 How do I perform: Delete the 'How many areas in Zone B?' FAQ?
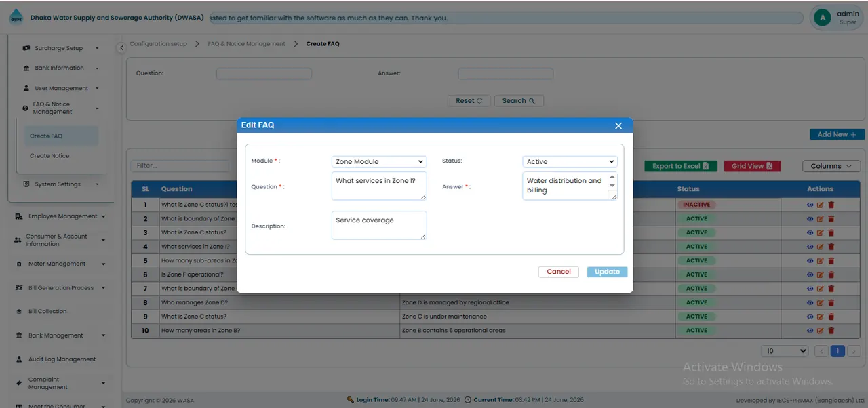point(831,331)
